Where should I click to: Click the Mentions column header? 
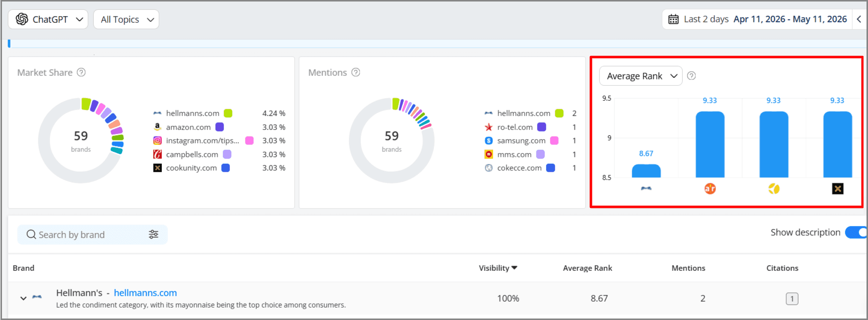pyautogui.click(x=688, y=268)
